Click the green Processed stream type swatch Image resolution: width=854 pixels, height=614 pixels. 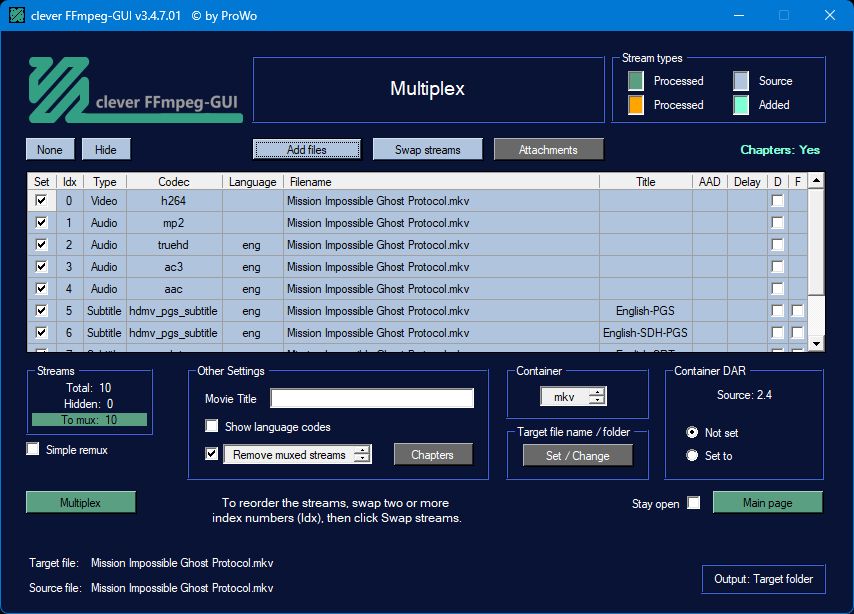pos(636,81)
